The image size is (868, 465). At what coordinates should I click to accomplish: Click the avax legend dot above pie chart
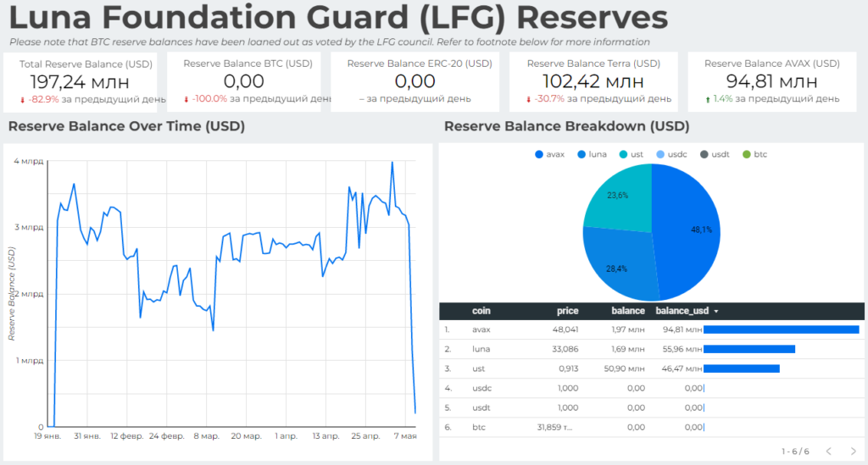point(539,154)
